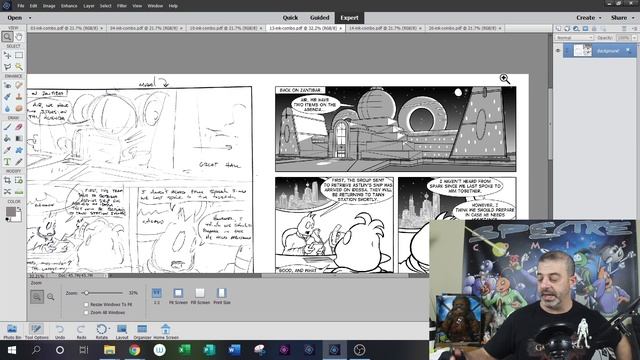Open the Layer menu

coord(89,6)
